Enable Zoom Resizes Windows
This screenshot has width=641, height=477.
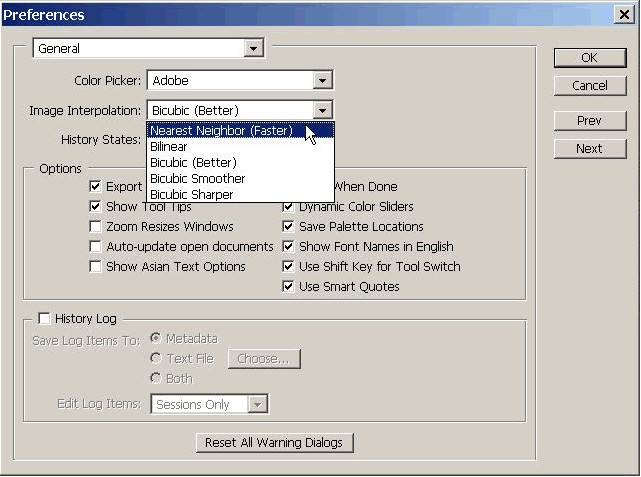point(96,227)
